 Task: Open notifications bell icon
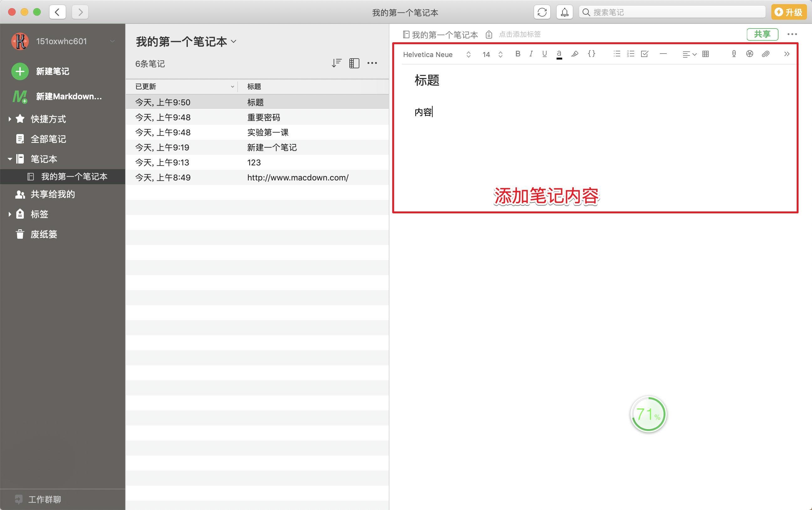(564, 13)
